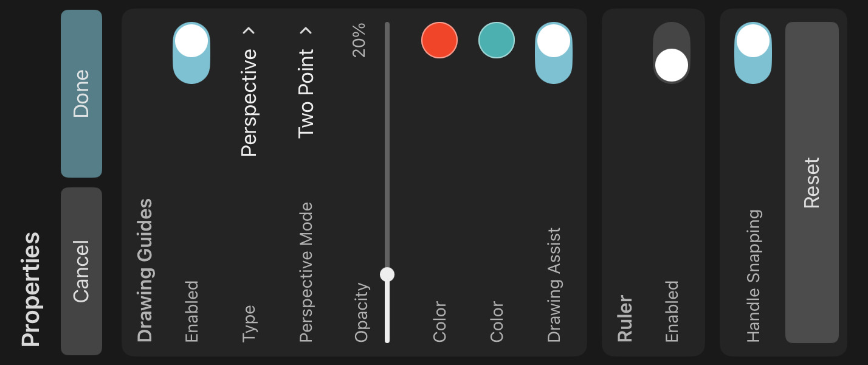
Task: Pick the teal guide color swatch
Action: pyautogui.click(x=497, y=40)
